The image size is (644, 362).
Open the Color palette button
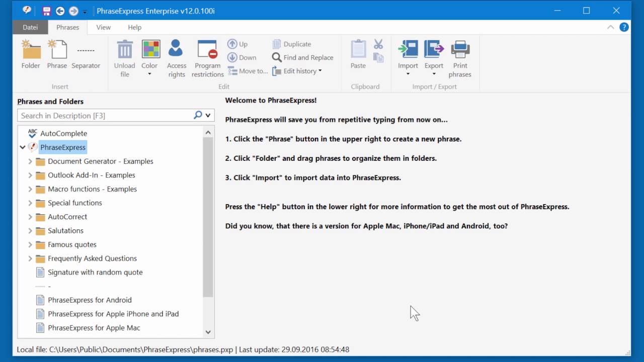(x=149, y=50)
